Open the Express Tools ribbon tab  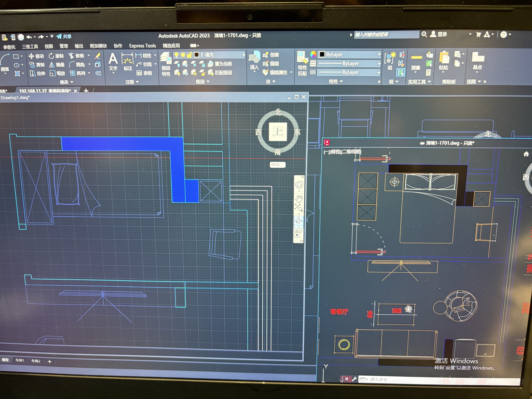pyautogui.click(x=142, y=46)
